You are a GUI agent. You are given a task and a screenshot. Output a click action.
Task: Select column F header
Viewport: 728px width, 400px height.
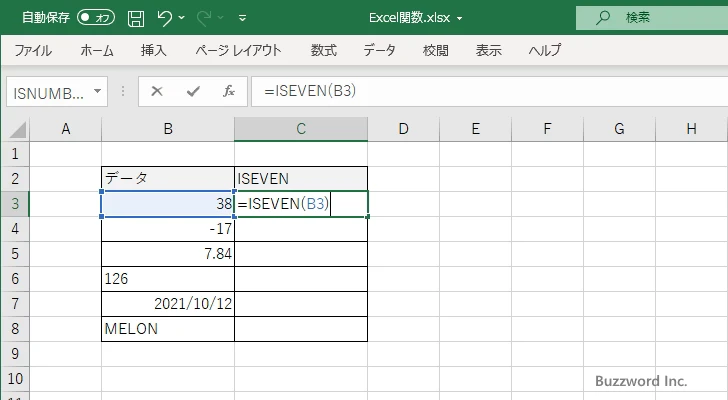pyautogui.click(x=547, y=129)
